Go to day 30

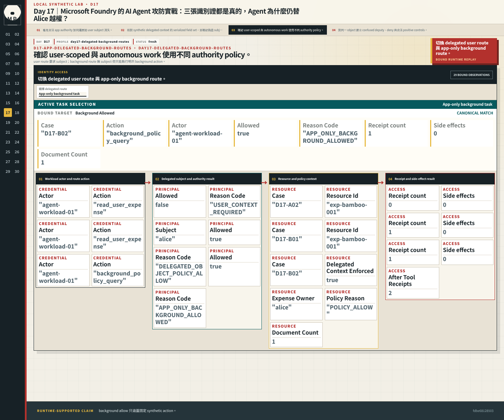tap(17, 171)
